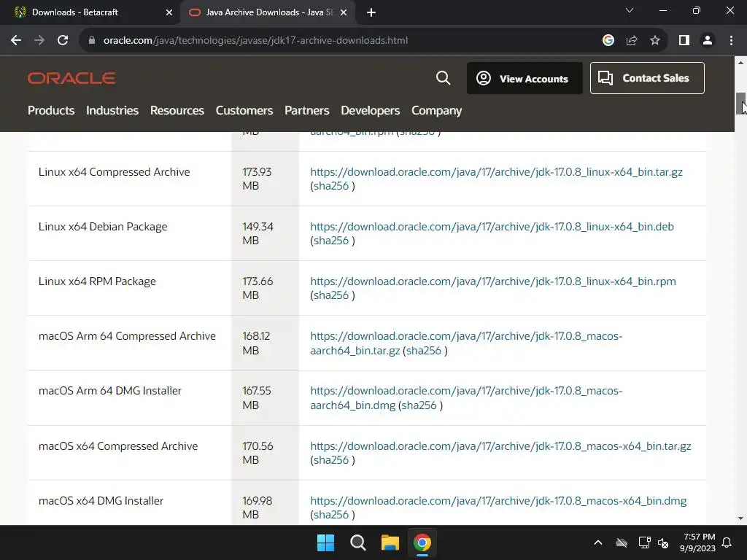Open sha256 link for macOS Arm 64 Compressed Archive
Image resolution: width=747 pixels, height=560 pixels.
pos(424,351)
